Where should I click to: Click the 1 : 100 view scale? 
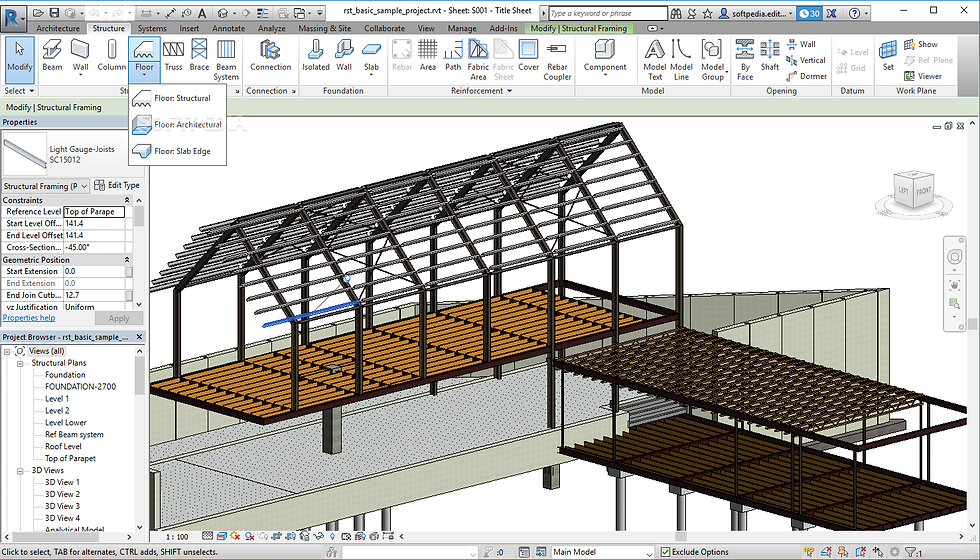tap(177, 537)
